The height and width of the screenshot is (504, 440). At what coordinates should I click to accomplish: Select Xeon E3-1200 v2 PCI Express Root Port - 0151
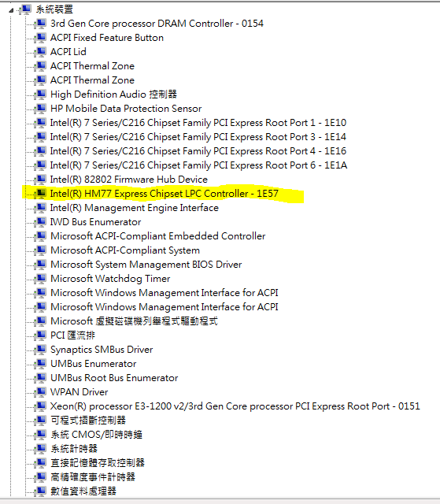235,406
